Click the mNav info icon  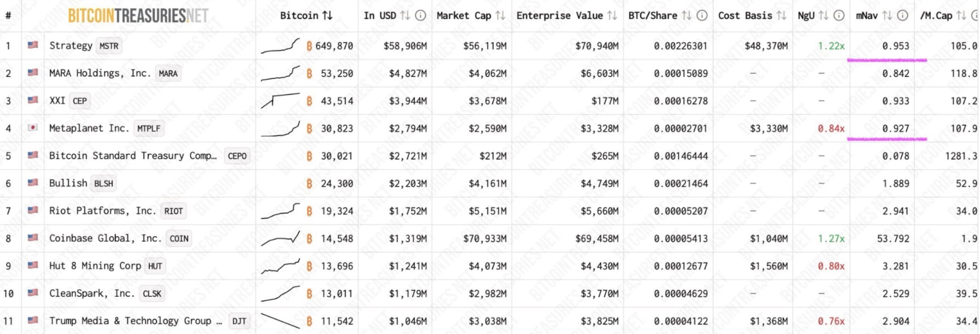(902, 16)
